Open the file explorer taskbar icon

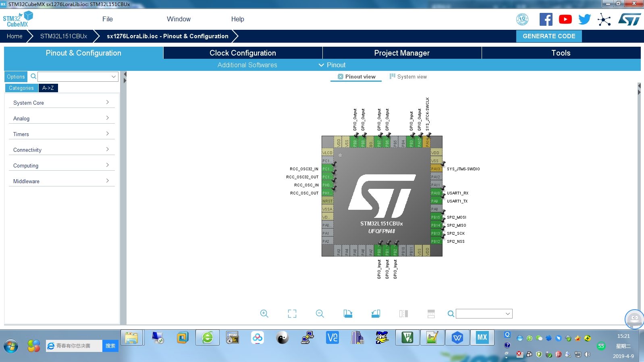tap(132, 337)
